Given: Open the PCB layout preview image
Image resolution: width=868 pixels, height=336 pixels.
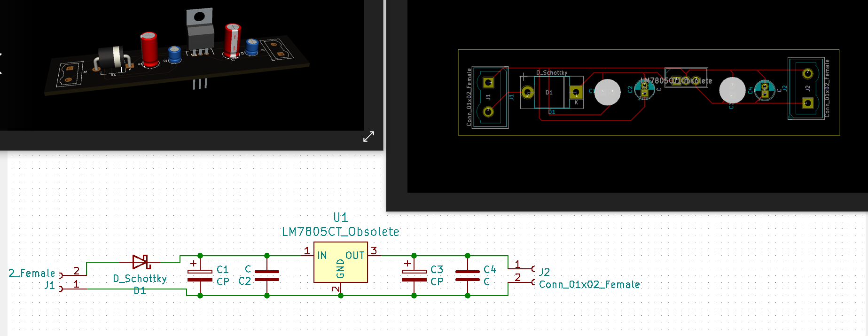Looking at the screenshot, I should pyautogui.click(x=637, y=96).
